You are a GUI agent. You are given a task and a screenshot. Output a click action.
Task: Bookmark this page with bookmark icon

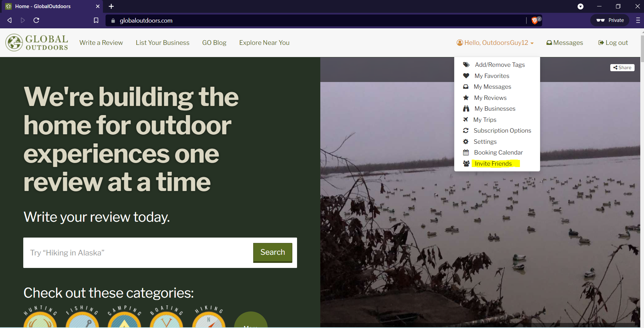pyautogui.click(x=96, y=20)
